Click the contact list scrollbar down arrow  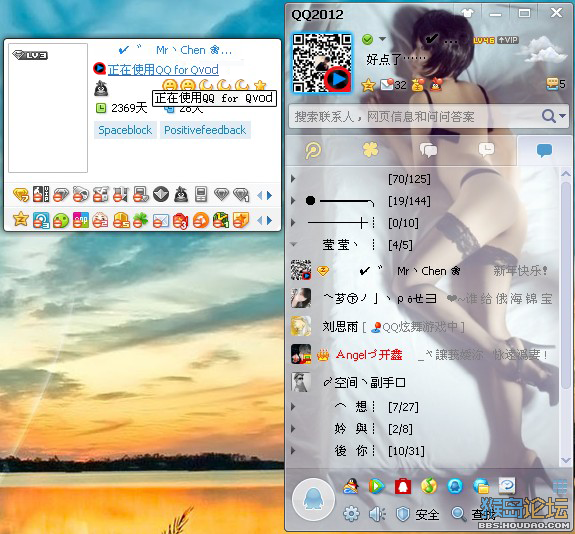[x=566, y=461]
